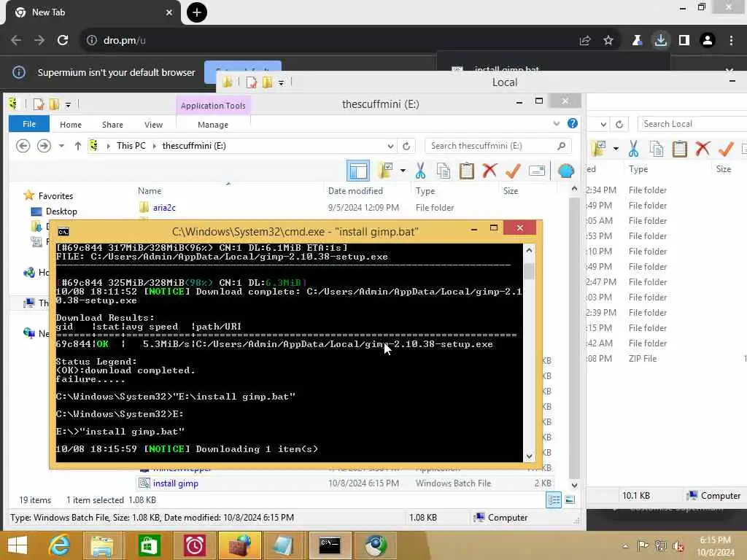Screen dimensions: 747x560
Task: Open Internet Explorer from the taskbar
Action: tap(60, 545)
